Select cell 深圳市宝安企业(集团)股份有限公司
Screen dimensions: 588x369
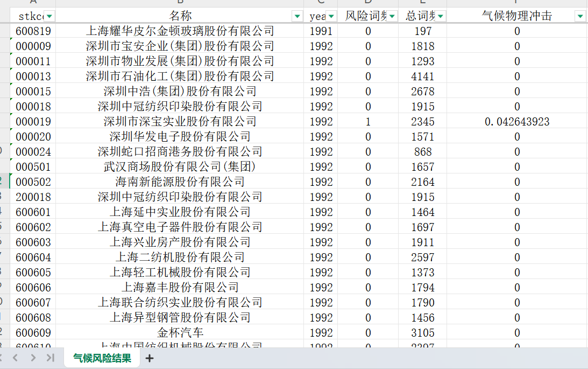click(180, 46)
